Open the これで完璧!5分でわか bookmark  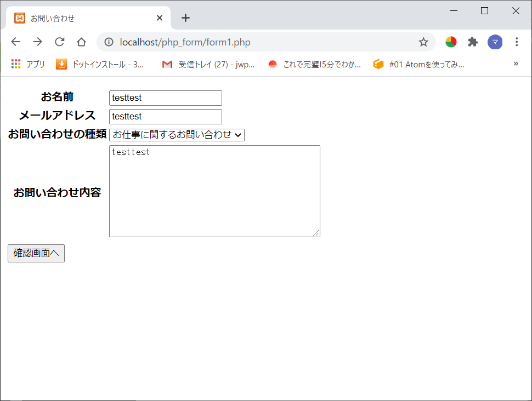(314, 64)
